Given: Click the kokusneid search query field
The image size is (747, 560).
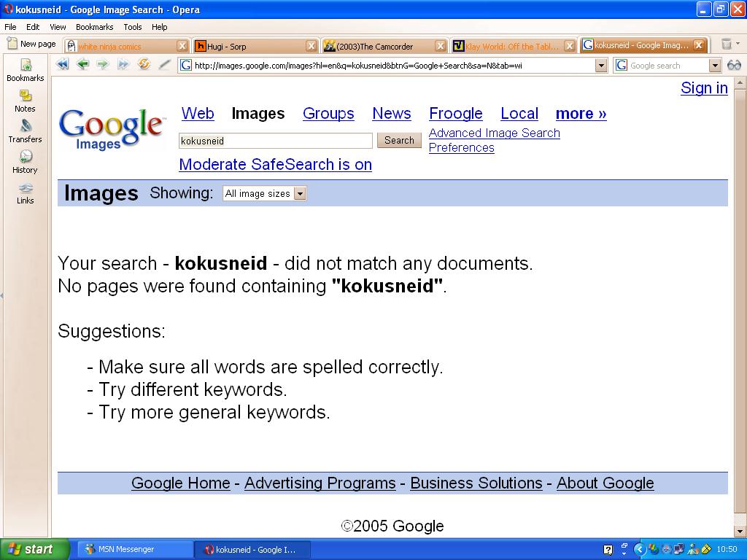Looking at the screenshot, I should (x=275, y=141).
